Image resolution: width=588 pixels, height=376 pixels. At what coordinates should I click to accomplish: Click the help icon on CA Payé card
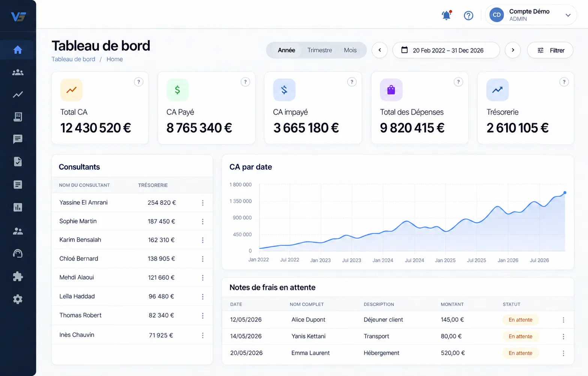coord(245,82)
